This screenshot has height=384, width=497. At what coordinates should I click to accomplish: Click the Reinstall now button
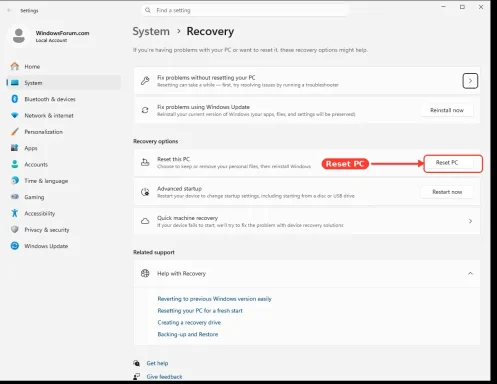click(x=447, y=110)
